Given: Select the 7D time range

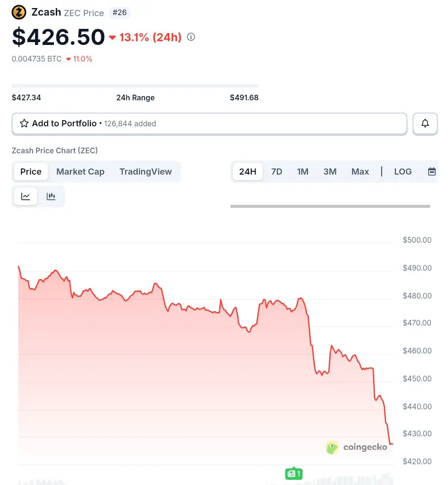Looking at the screenshot, I should point(277,172).
